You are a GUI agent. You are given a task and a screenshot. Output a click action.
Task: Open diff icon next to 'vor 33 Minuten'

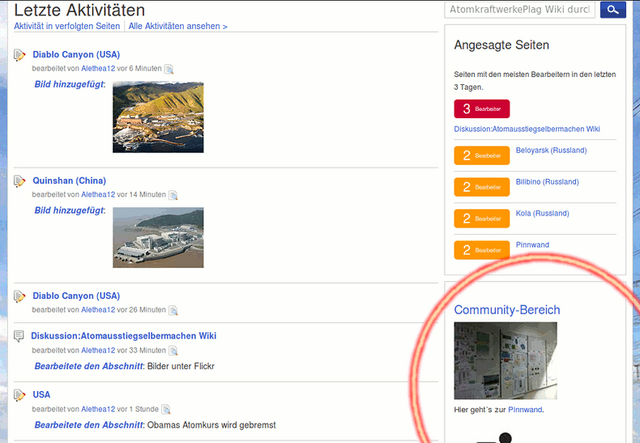point(173,351)
